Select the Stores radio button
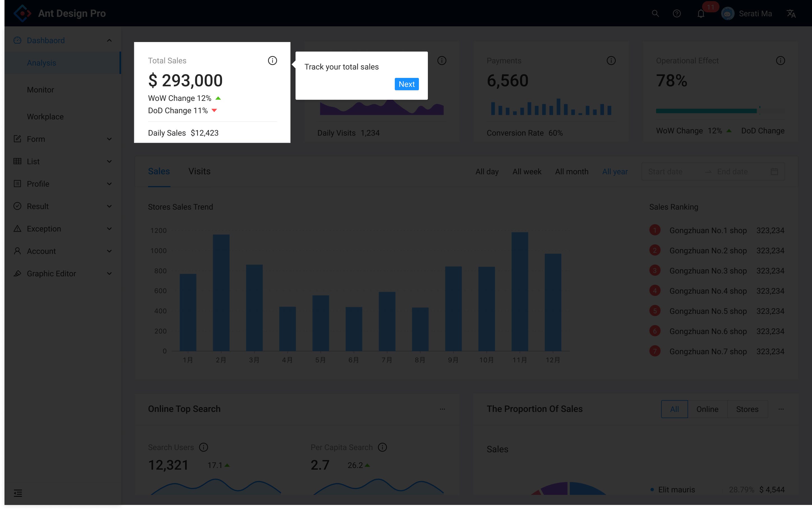Screen dimensions: 812x510 tap(747, 409)
